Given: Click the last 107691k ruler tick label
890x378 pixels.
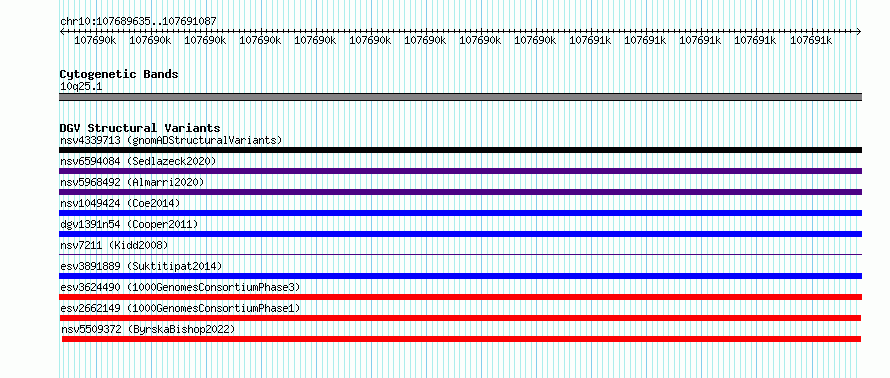Looking at the screenshot, I should [x=811, y=40].
